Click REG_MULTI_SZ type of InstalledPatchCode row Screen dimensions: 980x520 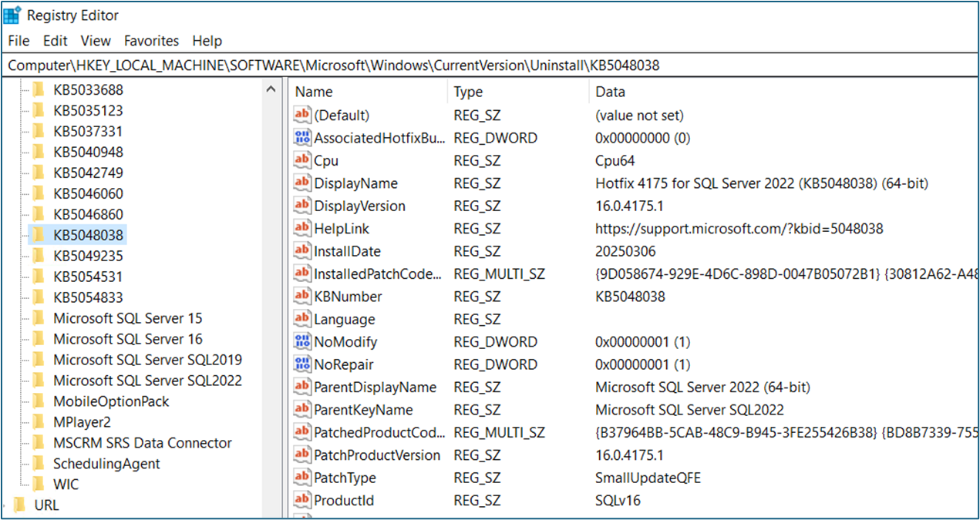(x=499, y=273)
